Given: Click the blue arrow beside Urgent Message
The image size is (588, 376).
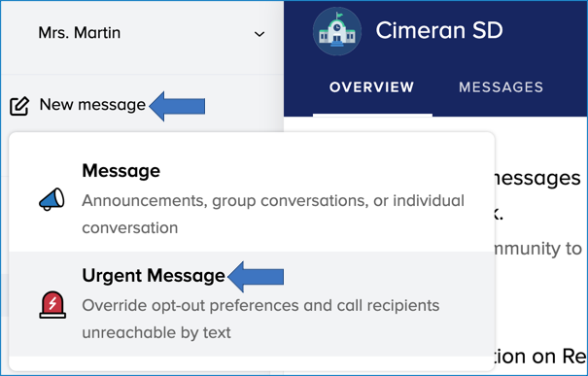Looking at the screenshot, I should pyautogui.click(x=256, y=277).
